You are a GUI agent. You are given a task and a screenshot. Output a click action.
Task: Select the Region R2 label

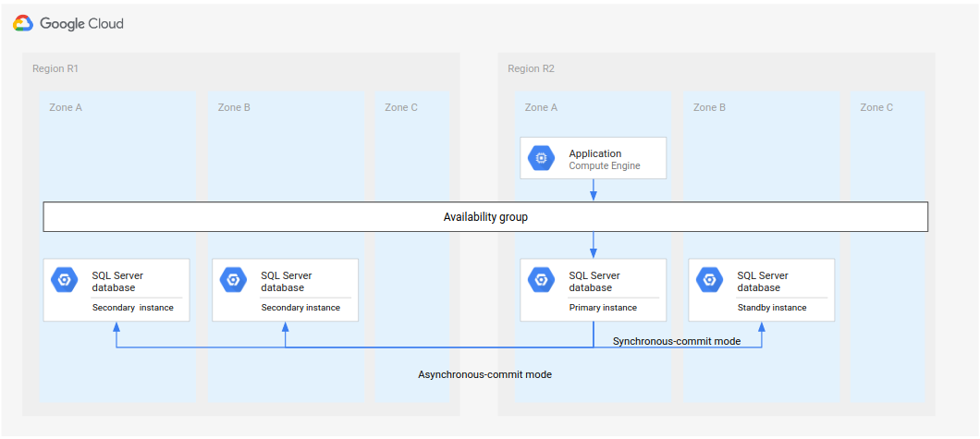point(531,68)
